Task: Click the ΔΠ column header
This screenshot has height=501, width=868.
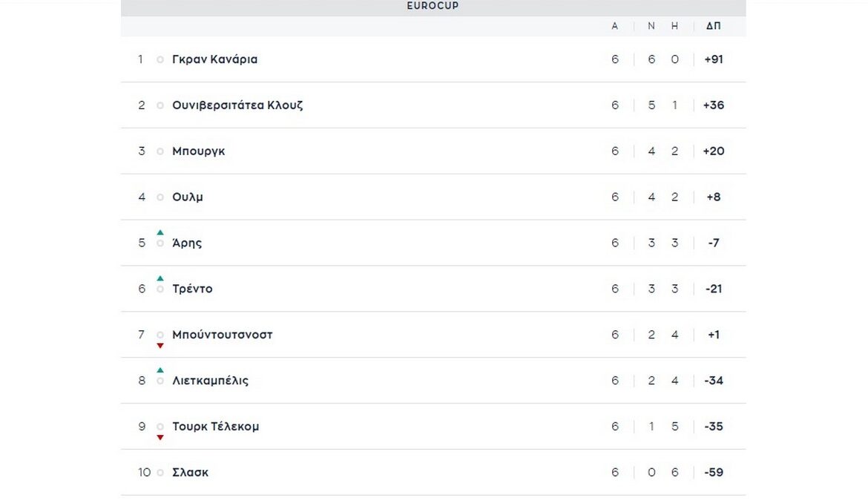Action: (713, 26)
